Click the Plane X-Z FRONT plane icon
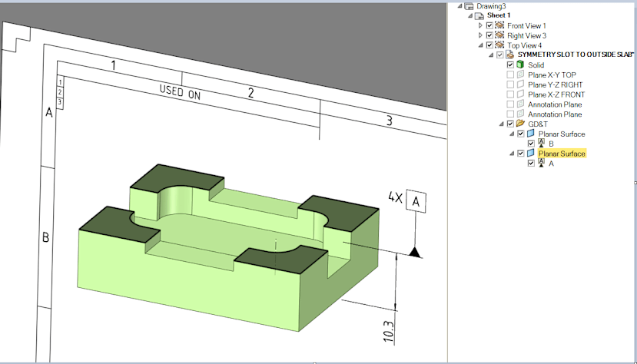Image resolution: width=637 pixels, height=364 pixels. 520,94
